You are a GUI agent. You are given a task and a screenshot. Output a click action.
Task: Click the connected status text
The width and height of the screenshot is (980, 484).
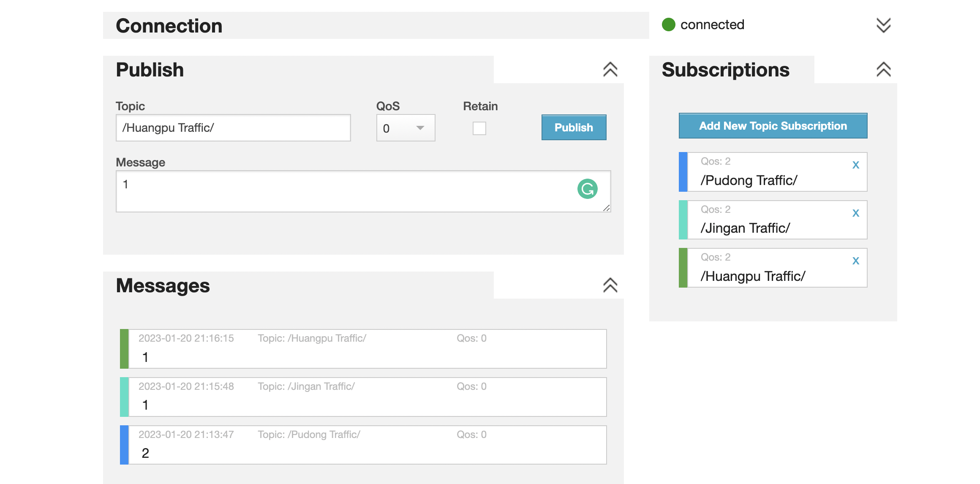click(x=712, y=25)
